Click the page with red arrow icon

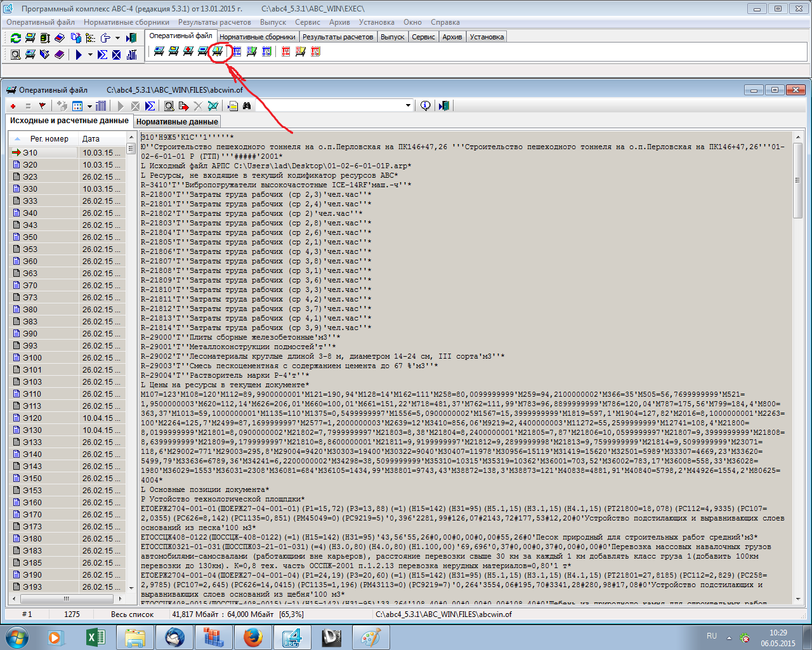click(183, 106)
